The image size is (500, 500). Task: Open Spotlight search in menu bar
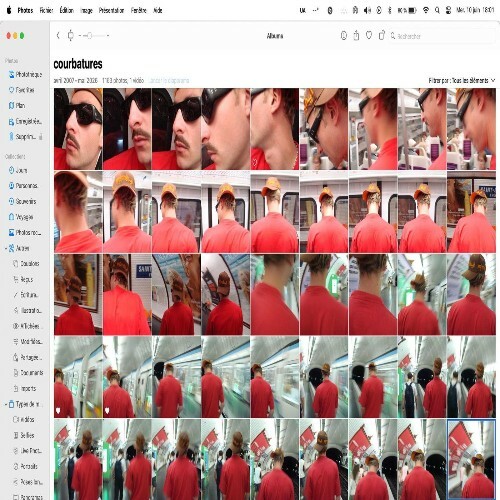pyautogui.click(x=437, y=10)
